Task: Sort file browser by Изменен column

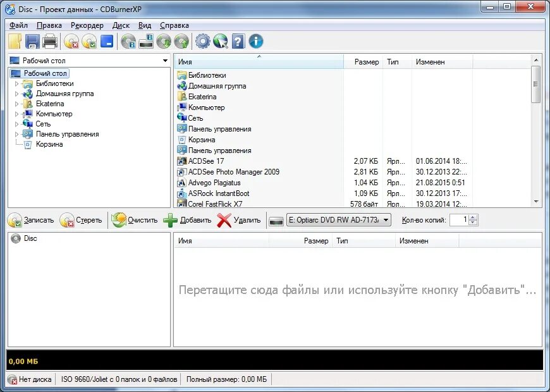Action: (442, 62)
